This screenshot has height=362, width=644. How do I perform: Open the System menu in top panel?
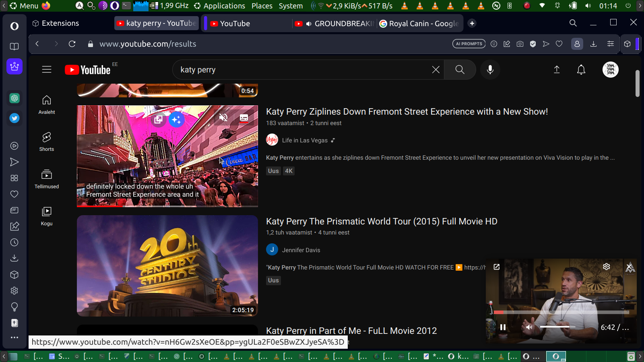pyautogui.click(x=291, y=6)
